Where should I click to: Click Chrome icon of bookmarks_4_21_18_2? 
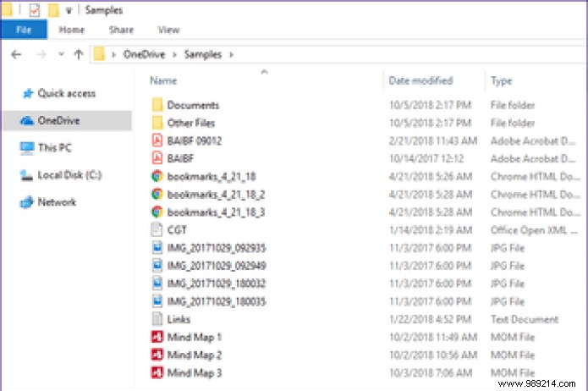tap(157, 195)
